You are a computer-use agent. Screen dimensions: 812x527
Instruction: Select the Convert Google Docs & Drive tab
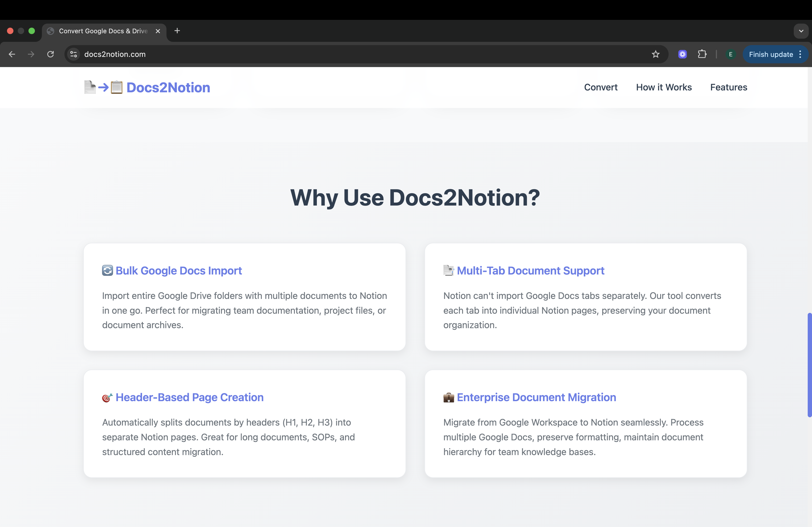tap(104, 31)
